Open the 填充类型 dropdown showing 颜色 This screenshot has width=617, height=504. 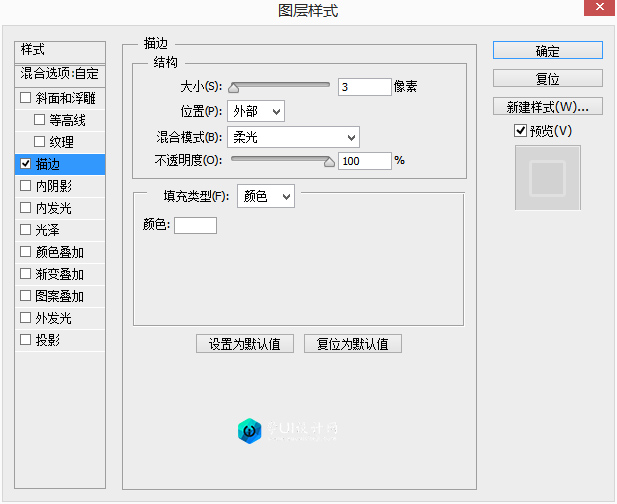tap(266, 196)
